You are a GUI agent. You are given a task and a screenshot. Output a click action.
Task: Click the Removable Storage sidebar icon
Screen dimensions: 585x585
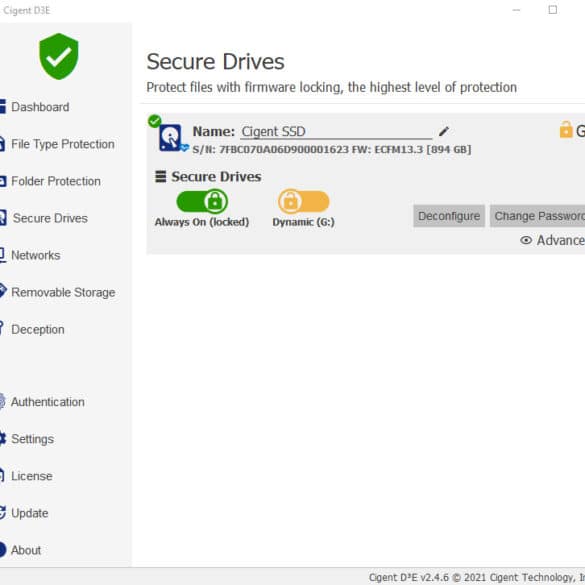click(3, 291)
